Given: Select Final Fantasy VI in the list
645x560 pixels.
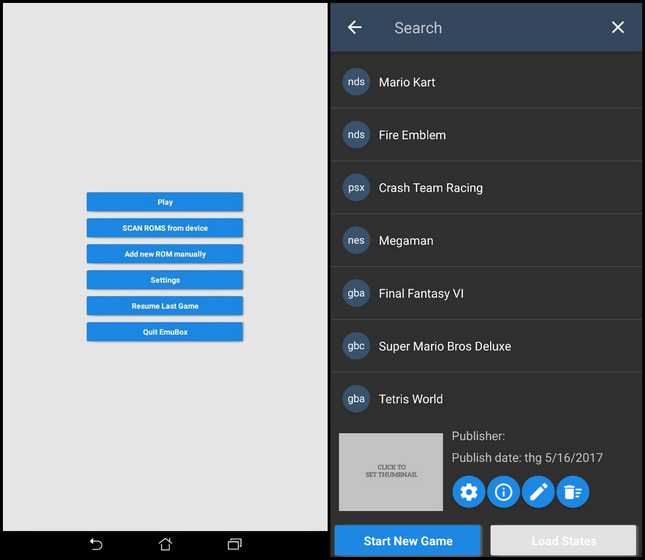Looking at the screenshot, I should pos(486,293).
